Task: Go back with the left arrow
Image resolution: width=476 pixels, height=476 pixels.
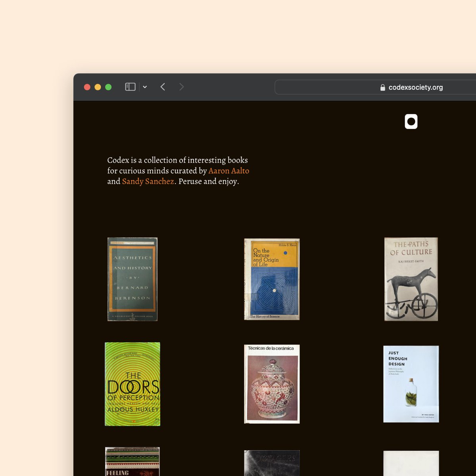Action: (163, 87)
